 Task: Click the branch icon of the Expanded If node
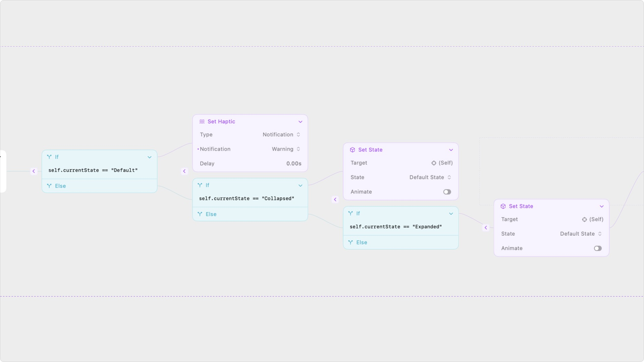351,214
